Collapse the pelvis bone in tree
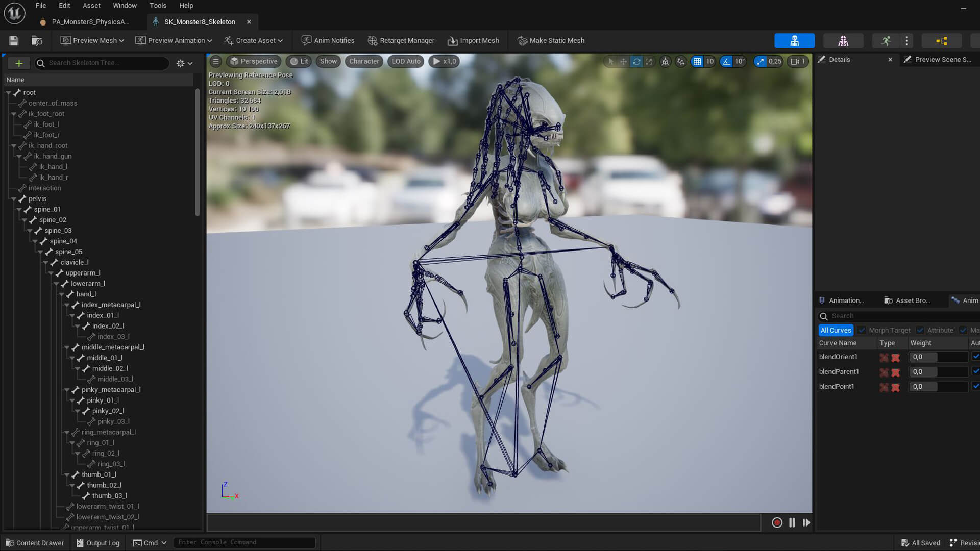 (x=14, y=199)
